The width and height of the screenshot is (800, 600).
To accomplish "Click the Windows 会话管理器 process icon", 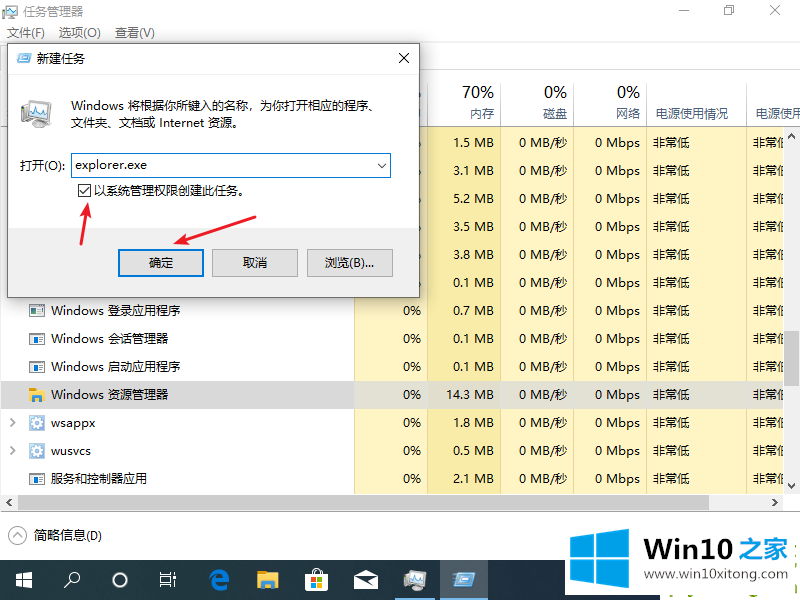I will 37,339.
